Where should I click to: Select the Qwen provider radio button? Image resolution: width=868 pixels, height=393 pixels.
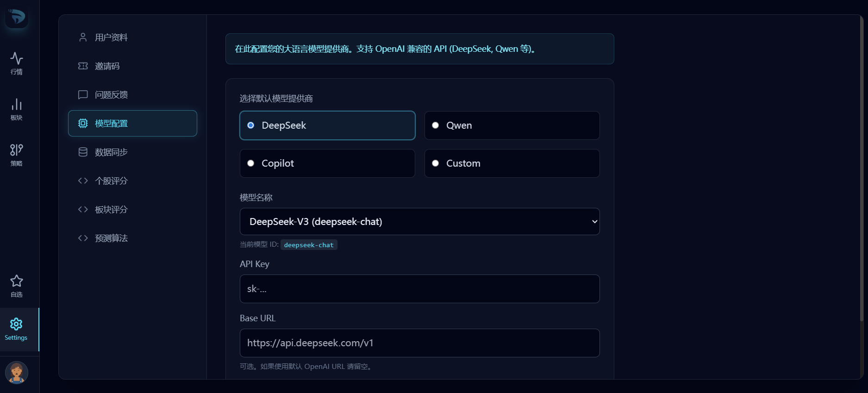(x=435, y=125)
